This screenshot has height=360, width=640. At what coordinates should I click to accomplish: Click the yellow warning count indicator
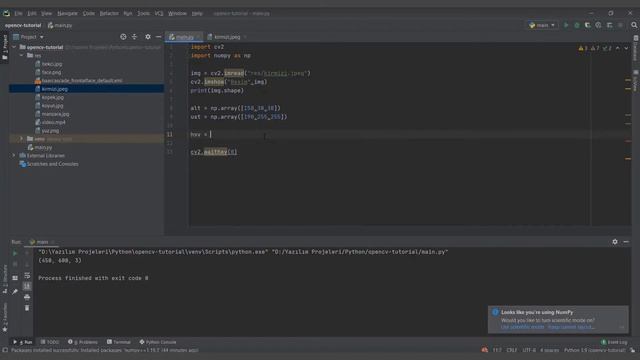coord(582,48)
